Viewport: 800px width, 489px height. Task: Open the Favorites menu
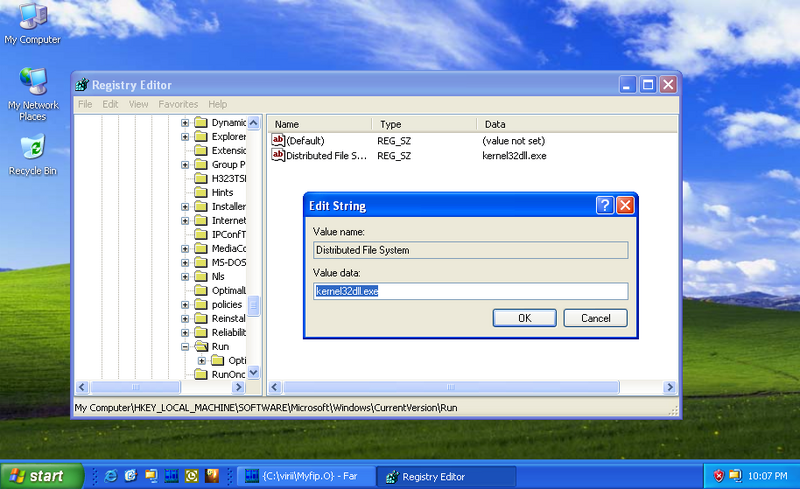178,104
